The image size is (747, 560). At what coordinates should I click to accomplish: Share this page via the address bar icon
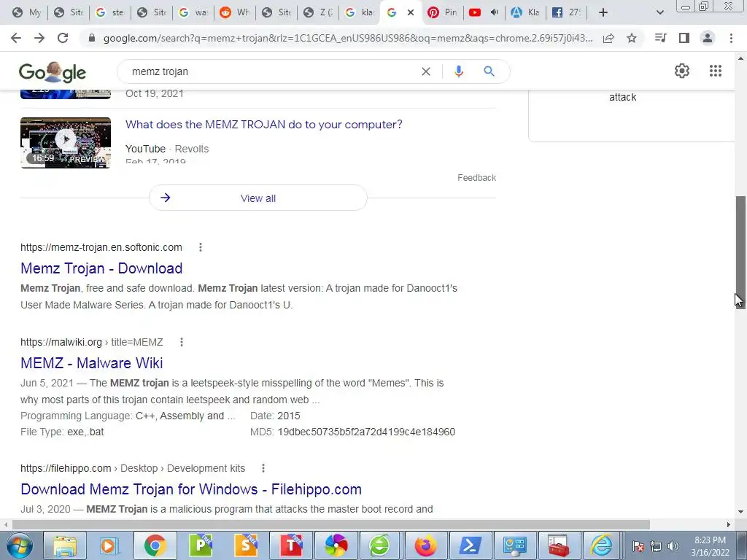pyautogui.click(x=608, y=38)
